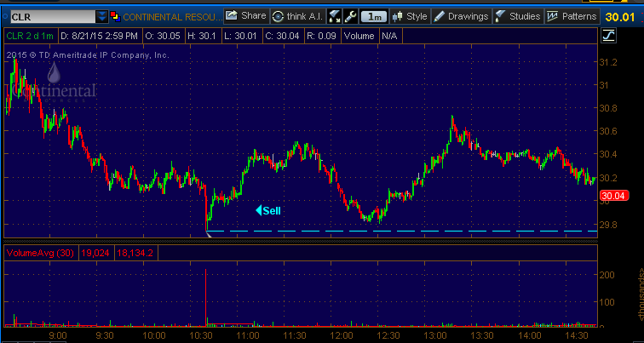This screenshot has width=644, height=343.
Task: Change the 1m timeframe selector
Action: 371,15
